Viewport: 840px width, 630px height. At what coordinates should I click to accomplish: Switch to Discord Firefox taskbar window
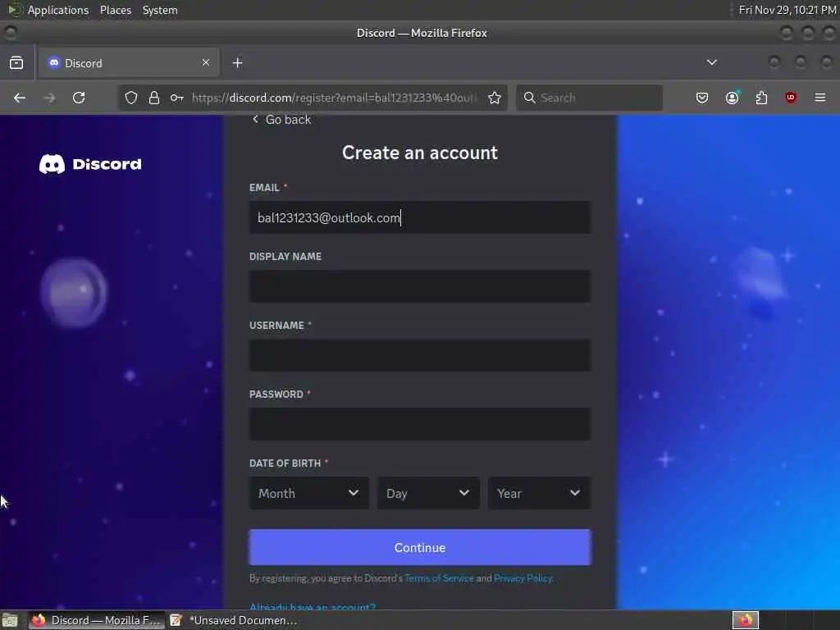pyautogui.click(x=95, y=620)
